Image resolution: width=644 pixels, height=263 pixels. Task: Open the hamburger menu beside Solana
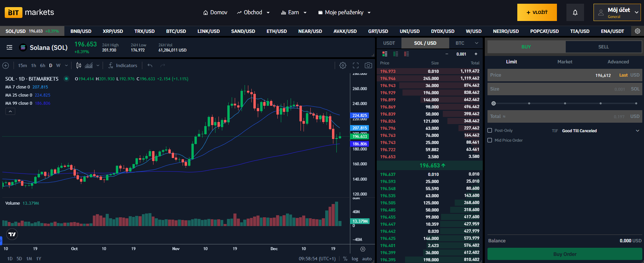tap(9, 47)
